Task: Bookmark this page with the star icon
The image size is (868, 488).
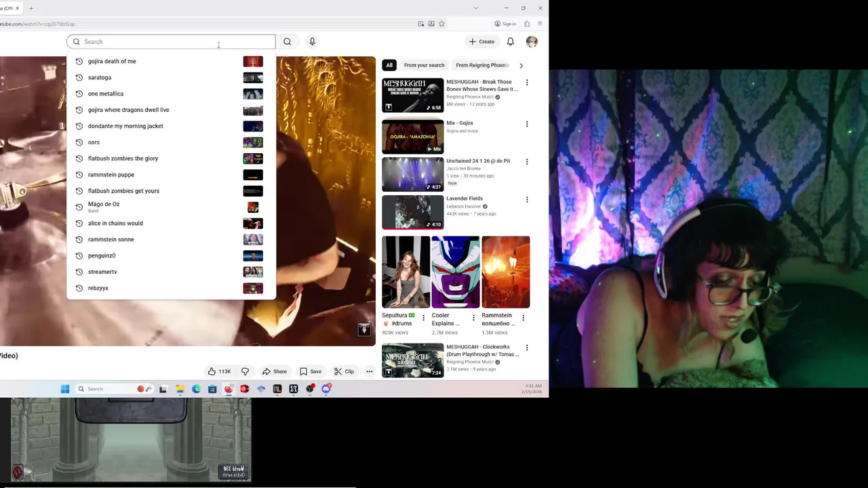Action: click(x=441, y=24)
